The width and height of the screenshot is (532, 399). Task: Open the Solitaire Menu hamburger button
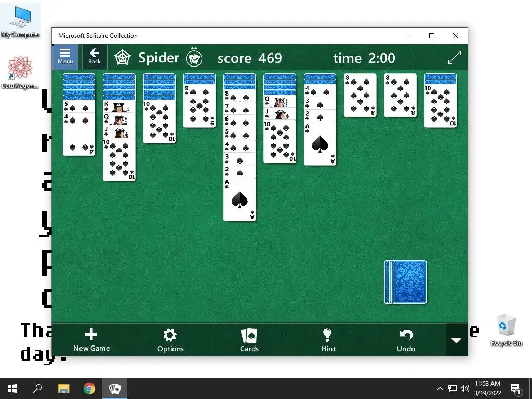tap(65, 57)
